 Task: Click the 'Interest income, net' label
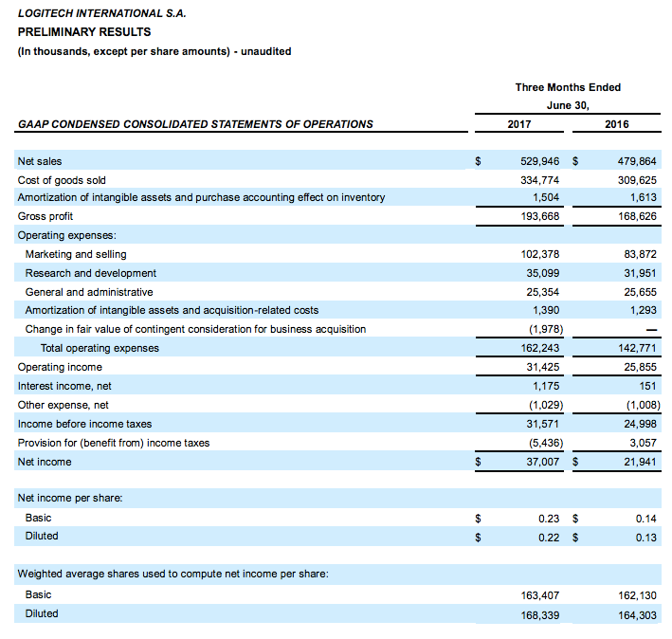[64, 386]
